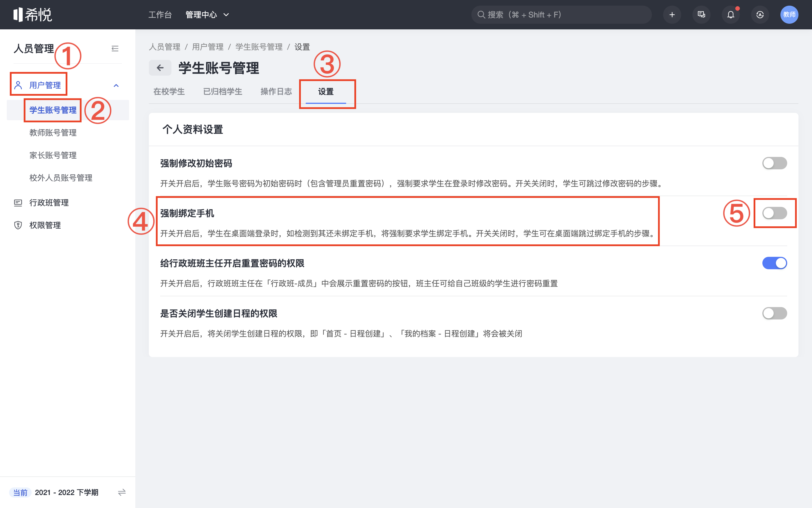
Task: Open the 教师 avatar menu
Action: point(789,14)
